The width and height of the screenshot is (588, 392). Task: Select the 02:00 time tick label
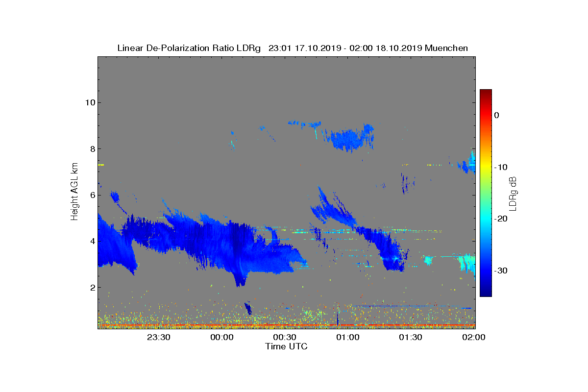[x=474, y=337]
